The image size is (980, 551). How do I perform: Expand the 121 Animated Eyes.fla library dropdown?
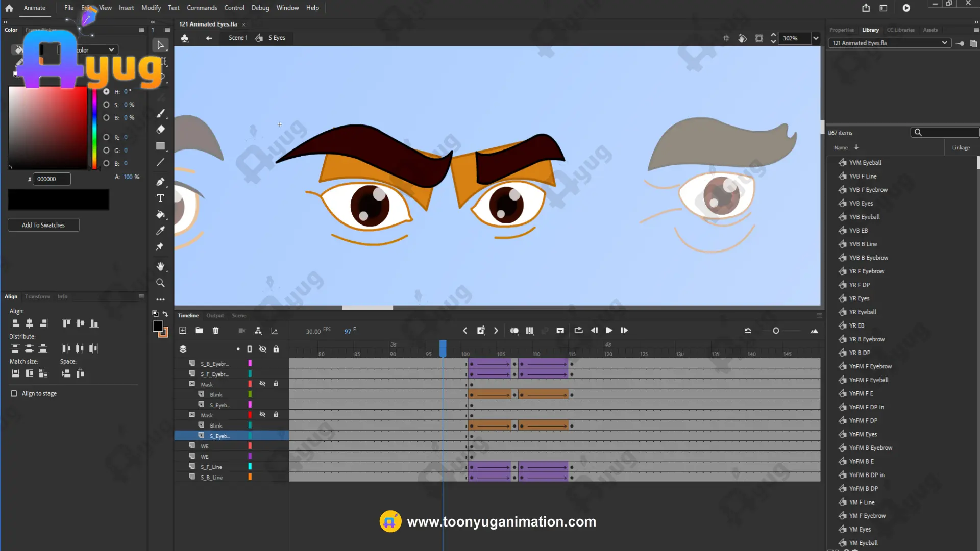click(x=944, y=43)
